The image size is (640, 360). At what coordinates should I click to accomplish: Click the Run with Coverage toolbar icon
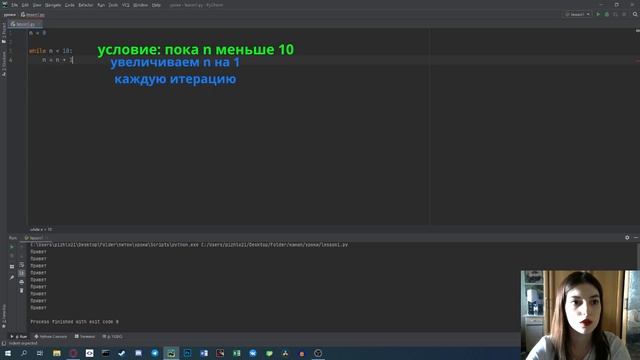click(x=616, y=14)
